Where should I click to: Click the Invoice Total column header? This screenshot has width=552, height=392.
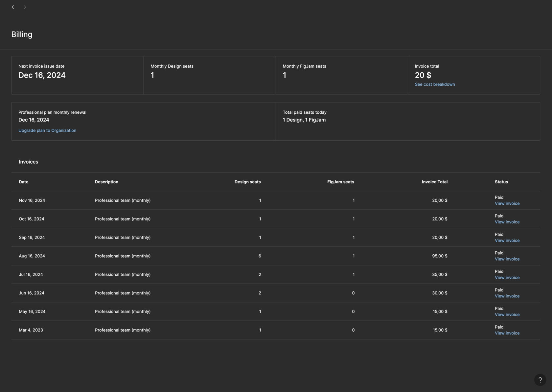pos(435,182)
